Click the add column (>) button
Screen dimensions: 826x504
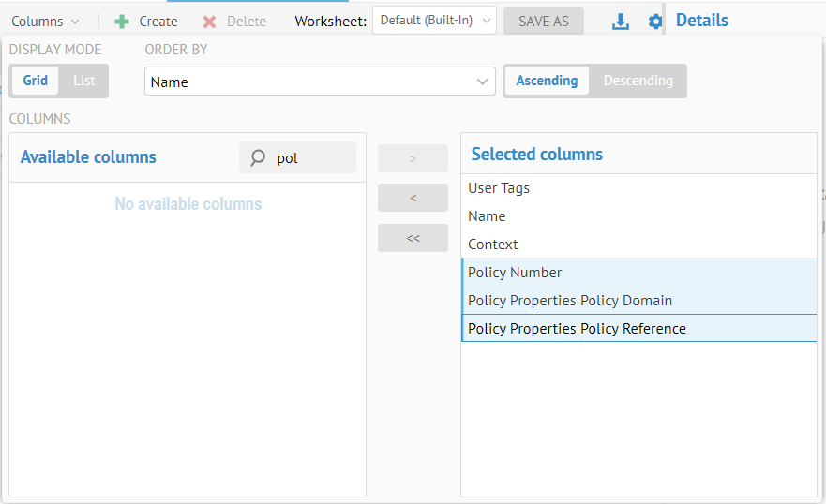click(x=413, y=158)
